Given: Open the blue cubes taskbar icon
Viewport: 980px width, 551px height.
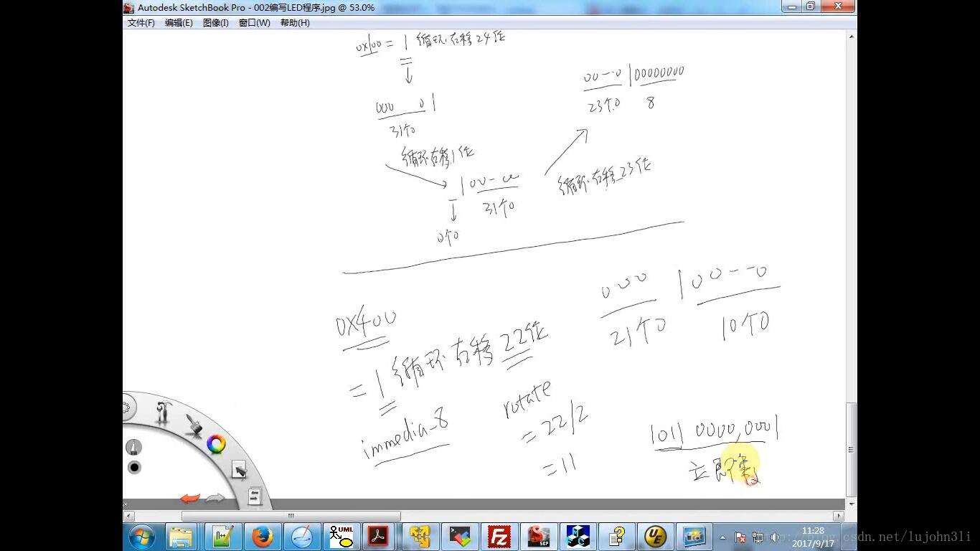Looking at the screenshot, I should tap(577, 537).
